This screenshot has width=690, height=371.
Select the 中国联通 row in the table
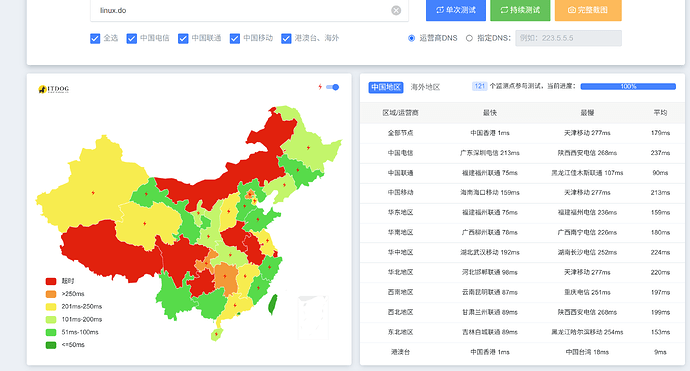click(522, 173)
